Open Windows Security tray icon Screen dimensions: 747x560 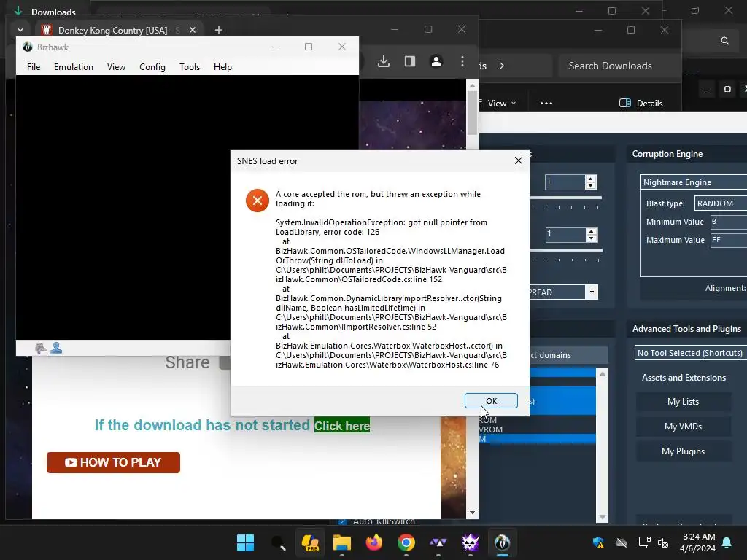point(598,542)
